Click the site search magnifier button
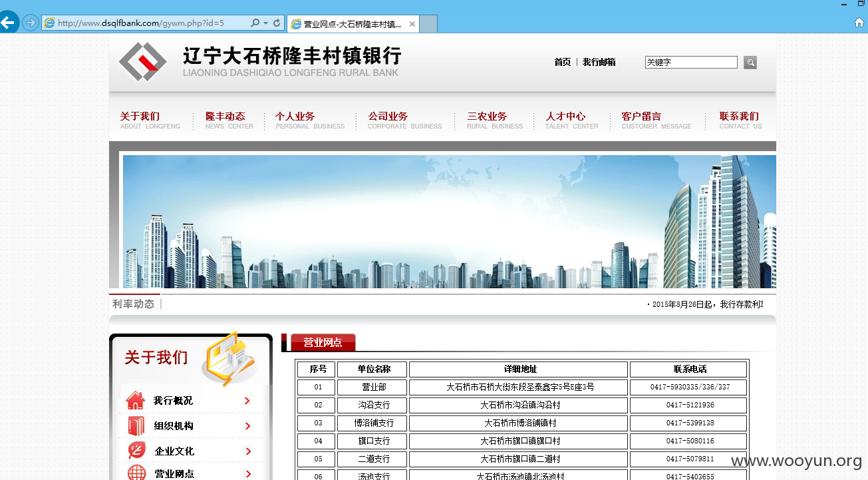The width and height of the screenshot is (868, 480). 750,63
